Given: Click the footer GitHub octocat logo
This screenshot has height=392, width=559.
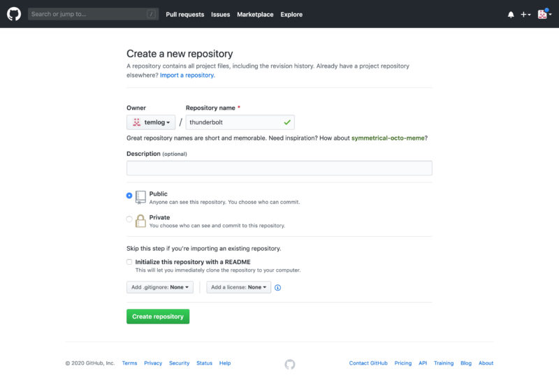Looking at the screenshot, I should (290, 364).
